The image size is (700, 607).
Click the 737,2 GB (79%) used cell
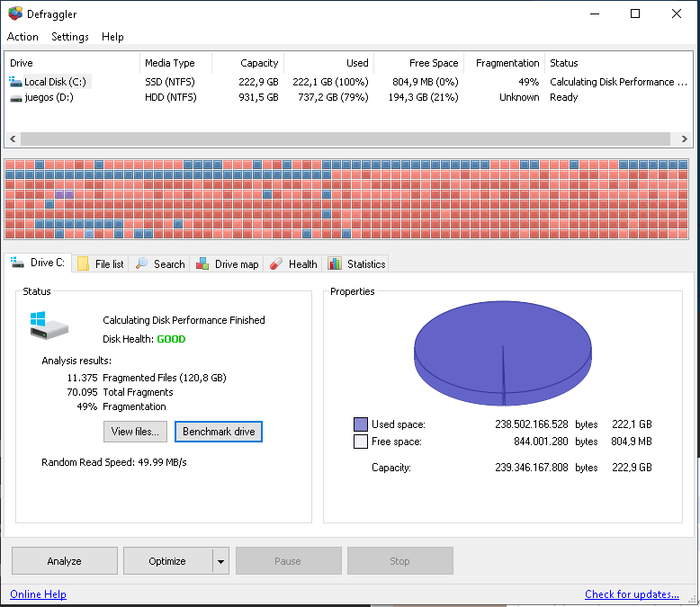click(x=333, y=97)
